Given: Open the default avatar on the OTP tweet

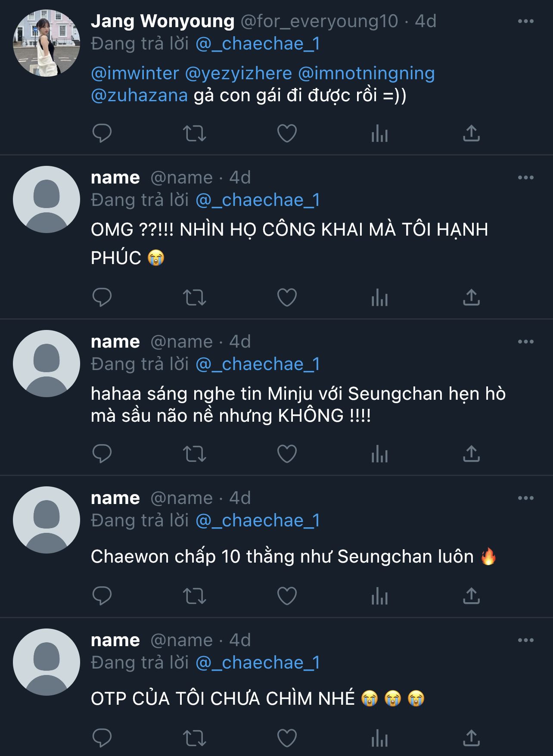Looking at the screenshot, I should point(47,662).
